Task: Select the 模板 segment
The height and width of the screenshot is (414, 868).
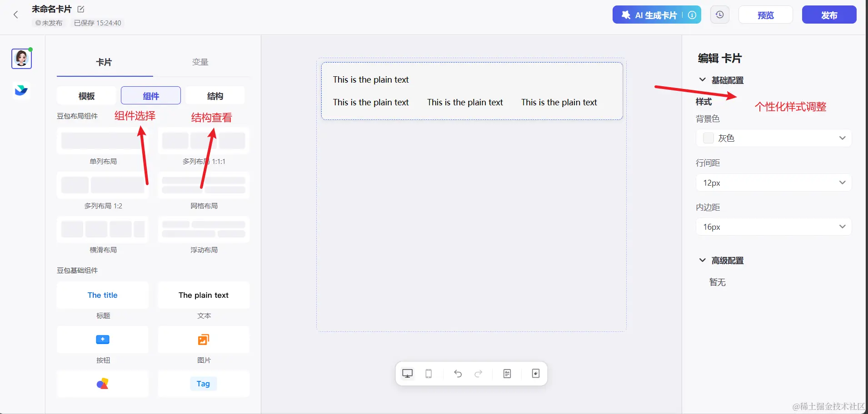Action: [x=86, y=96]
